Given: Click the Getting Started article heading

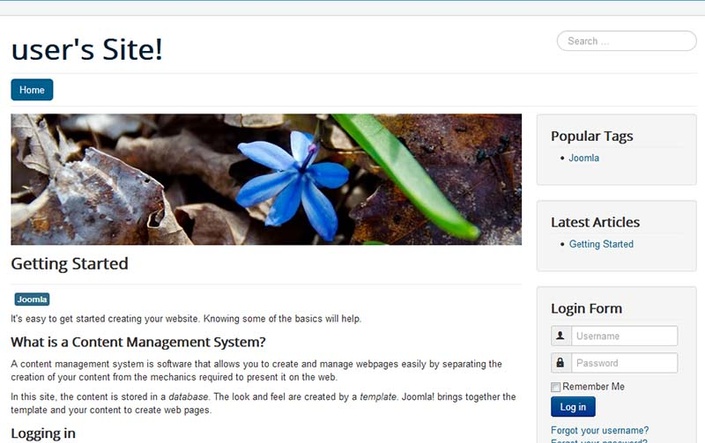Looking at the screenshot, I should 70,264.
